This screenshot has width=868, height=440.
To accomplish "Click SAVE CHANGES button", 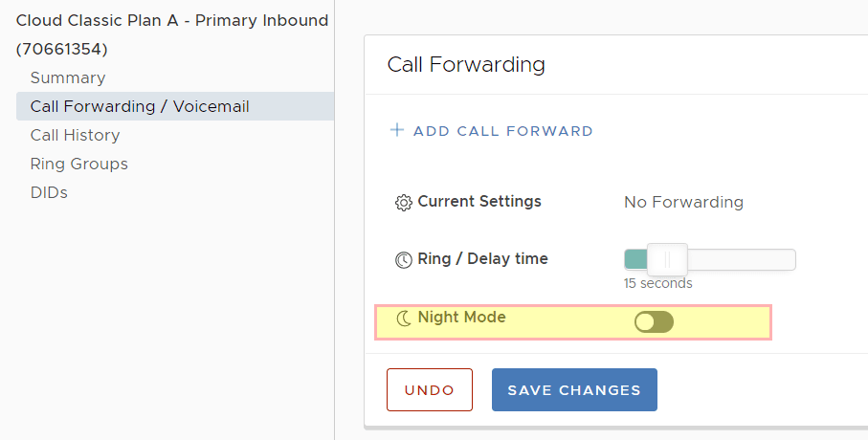I will coord(574,389).
